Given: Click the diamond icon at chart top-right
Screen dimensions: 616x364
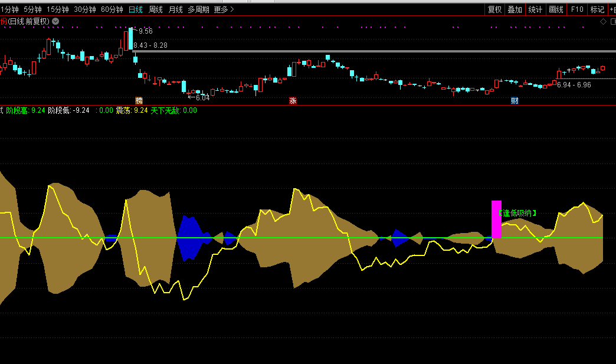Looking at the screenshot, I should click(x=603, y=21).
